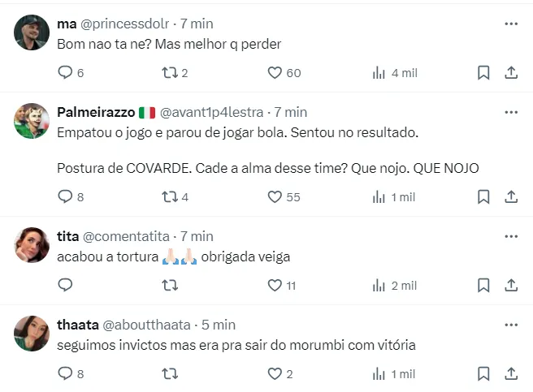This screenshot has height=392, width=533.
Task: Bookmark tita's tweet
Action: pos(483,285)
